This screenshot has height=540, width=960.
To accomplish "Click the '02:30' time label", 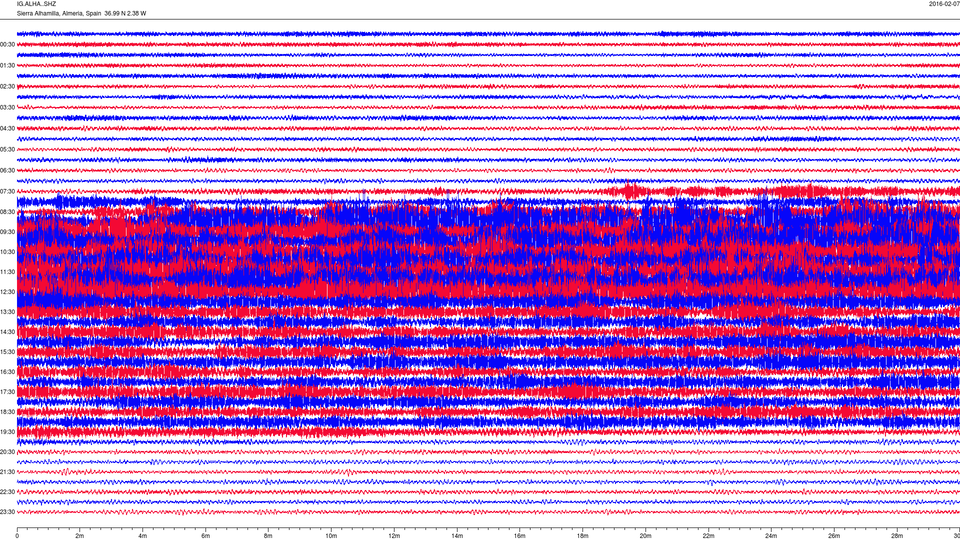I will click(x=7, y=87).
